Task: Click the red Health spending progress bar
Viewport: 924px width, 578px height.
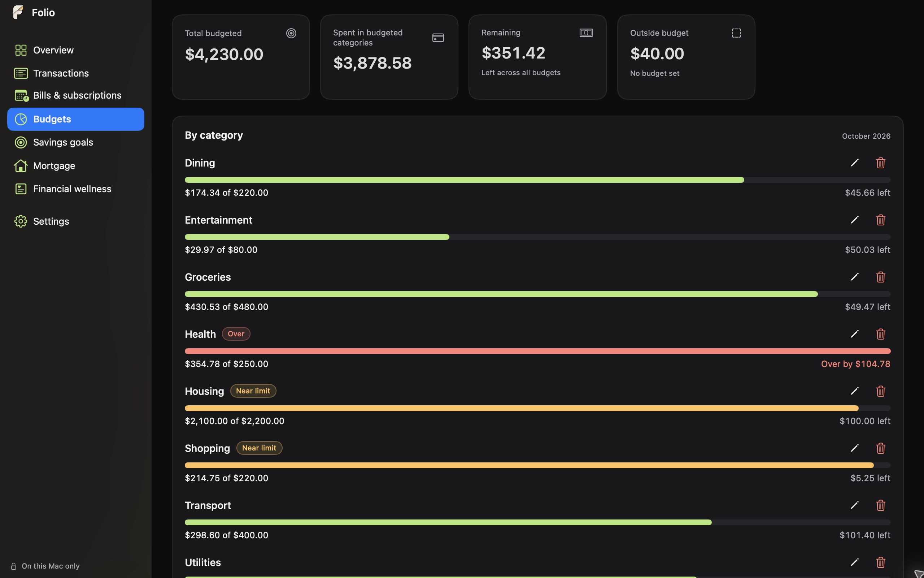Action: (537, 351)
